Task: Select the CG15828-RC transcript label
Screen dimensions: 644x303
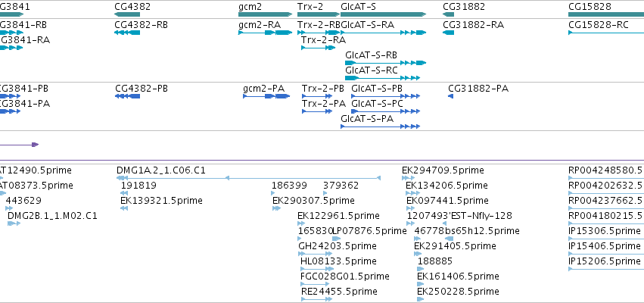Action: click(598, 25)
